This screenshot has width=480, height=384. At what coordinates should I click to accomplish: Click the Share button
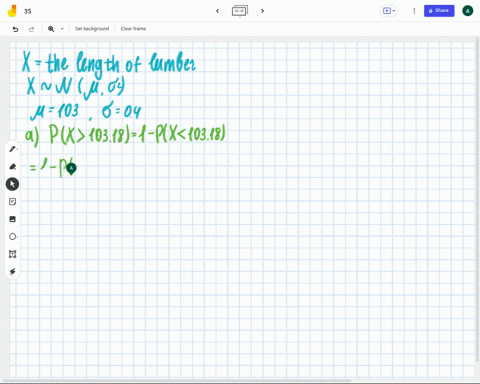point(439,11)
